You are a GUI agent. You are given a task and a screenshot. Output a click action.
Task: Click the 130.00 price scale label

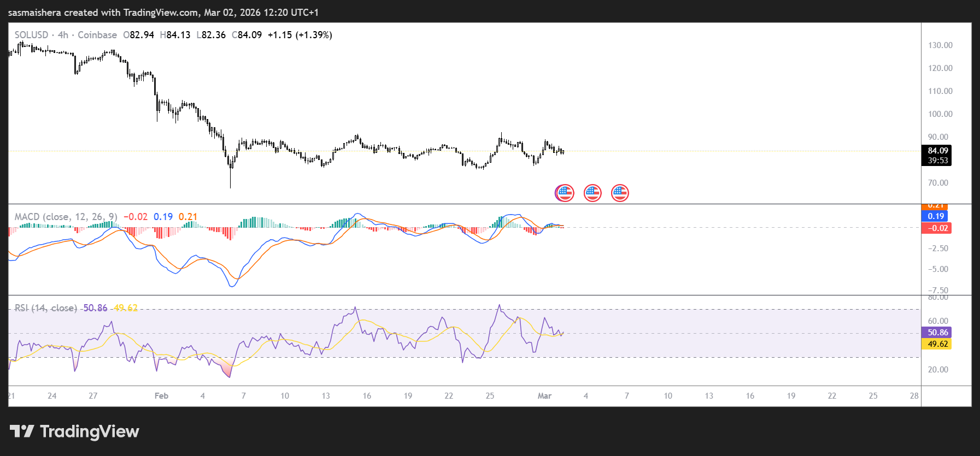click(x=940, y=45)
